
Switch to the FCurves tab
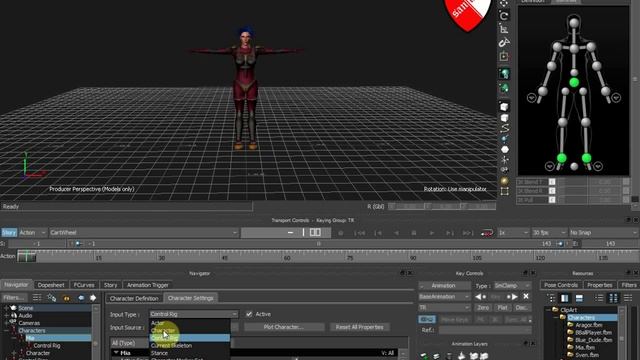(x=84, y=285)
